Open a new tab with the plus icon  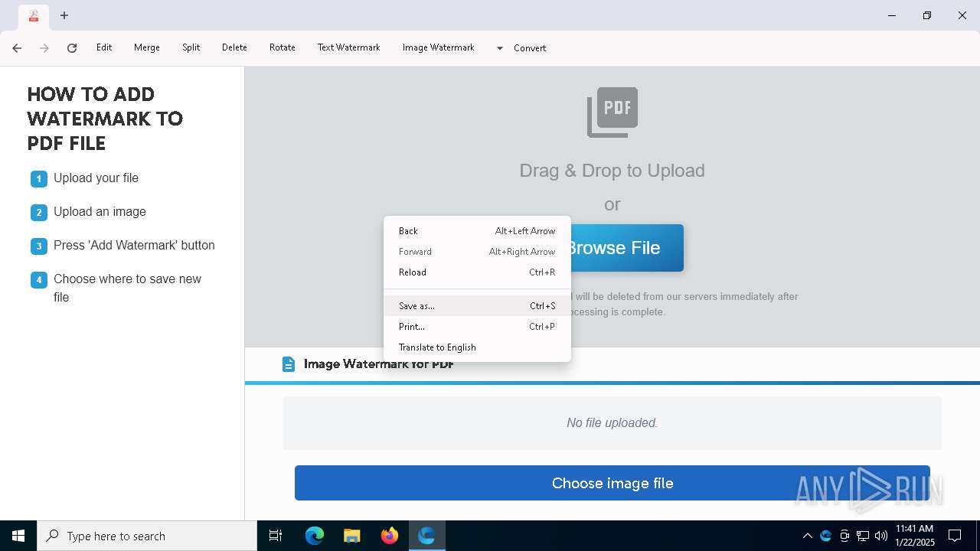pyautogui.click(x=64, y=15)
